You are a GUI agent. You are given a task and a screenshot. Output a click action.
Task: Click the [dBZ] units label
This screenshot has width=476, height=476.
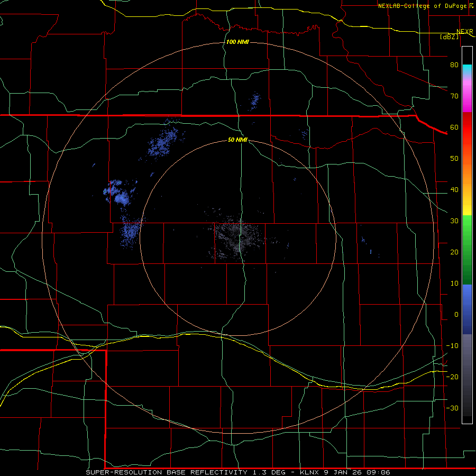point(449,37)
